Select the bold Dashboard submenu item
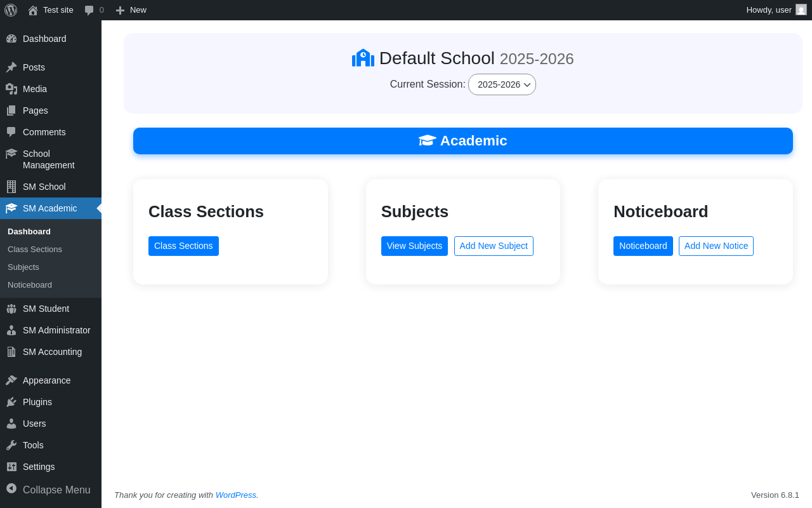This screenshot has height=508, width=812. point(29,232)
